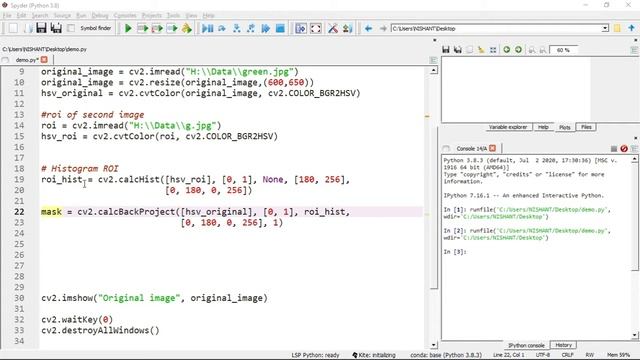Viewport: 640px width, 360px height.
Task: Switch to the Variable explorer tab
Action: coord(508,127)
